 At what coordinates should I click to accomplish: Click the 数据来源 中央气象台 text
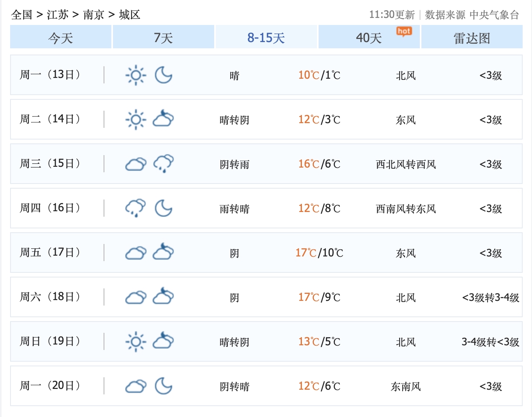[x=472, y=15]
